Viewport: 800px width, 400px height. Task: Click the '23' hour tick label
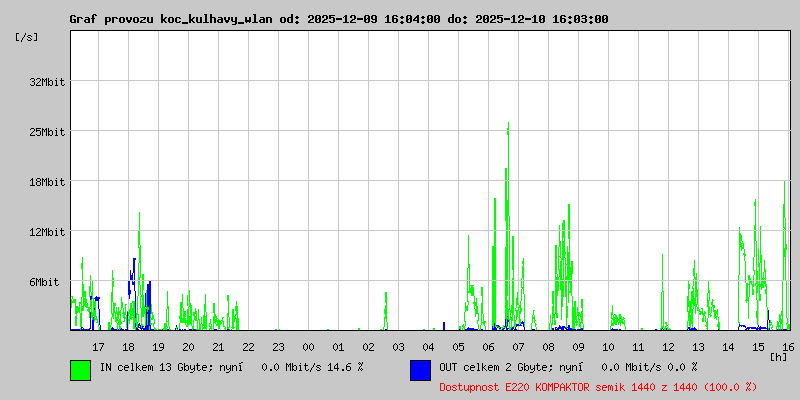[279, 347]
